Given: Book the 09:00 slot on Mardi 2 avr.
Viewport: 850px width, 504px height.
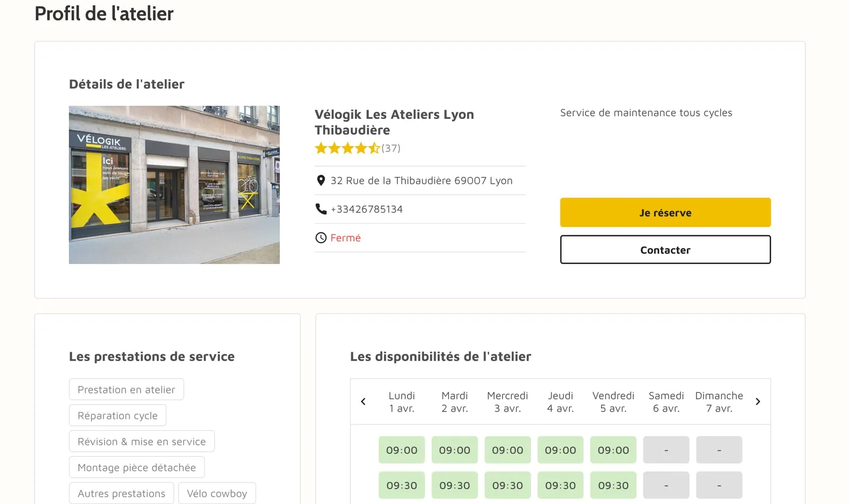Looking at the screenshot, I should (x=455, y=450).
